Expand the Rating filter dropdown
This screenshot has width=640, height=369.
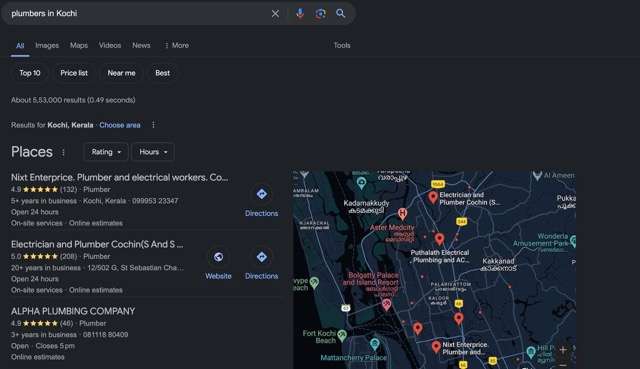pos(106,152)
